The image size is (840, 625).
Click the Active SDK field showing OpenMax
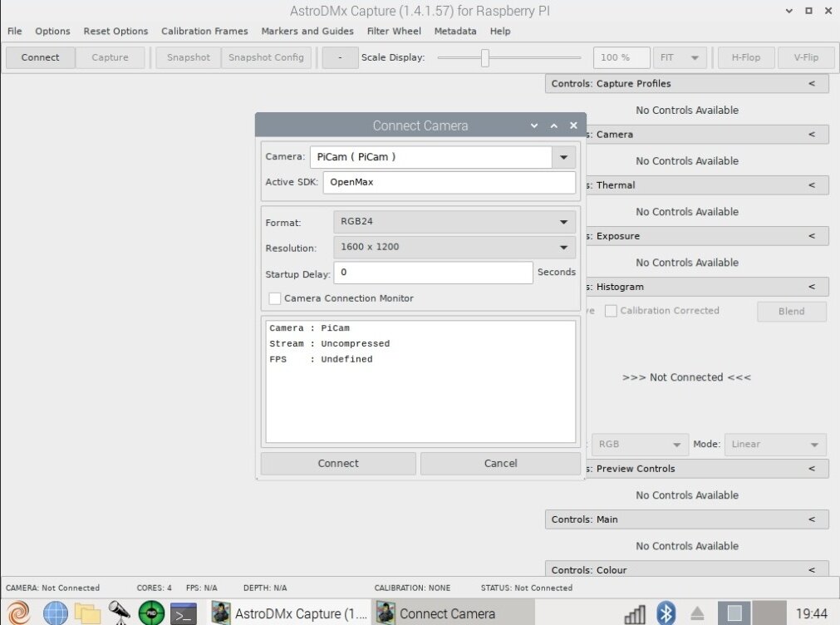449,182
